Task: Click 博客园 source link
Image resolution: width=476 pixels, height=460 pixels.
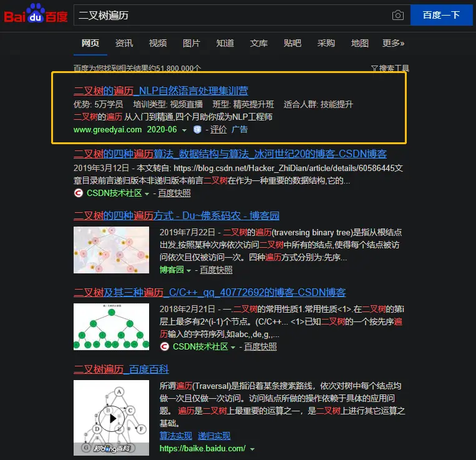Action: tap(172, 270)
